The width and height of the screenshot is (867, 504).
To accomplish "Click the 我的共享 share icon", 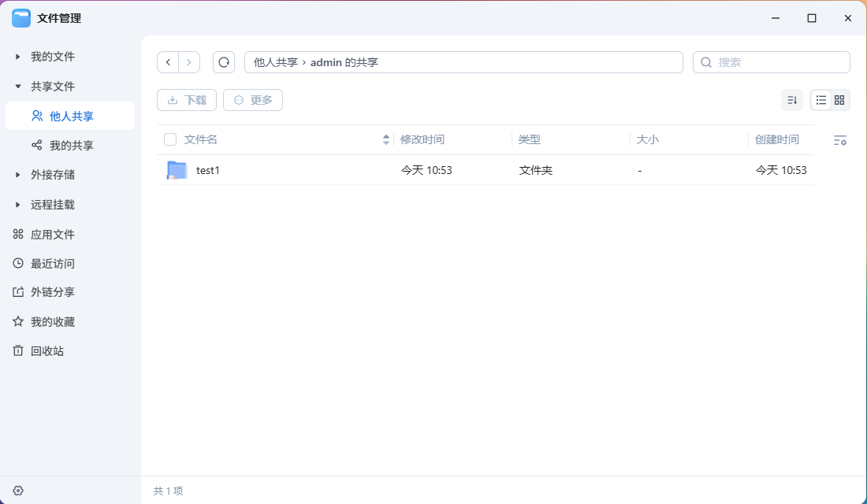I will click(37, 146).
